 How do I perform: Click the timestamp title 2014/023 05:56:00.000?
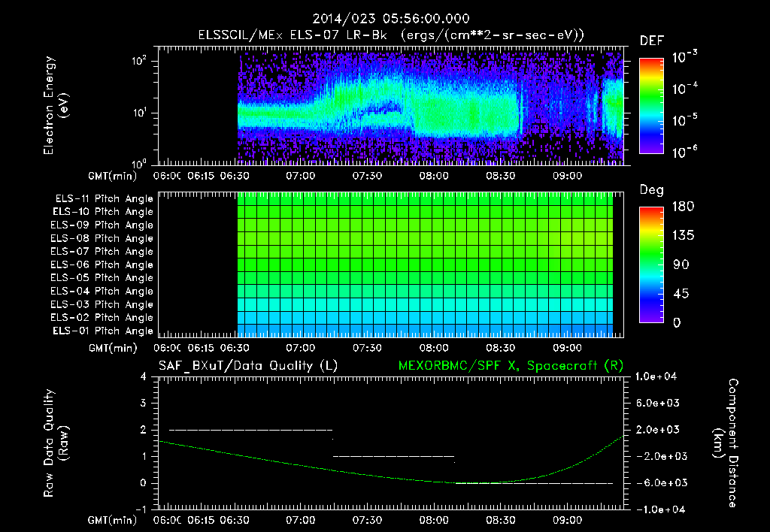tap(391, 19)
